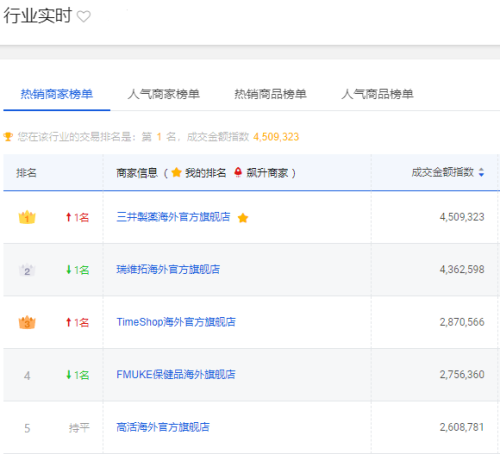Click the gold crown rank 1 icon
The height and width of the screenshot is (454, 500).
coord(27,217)
